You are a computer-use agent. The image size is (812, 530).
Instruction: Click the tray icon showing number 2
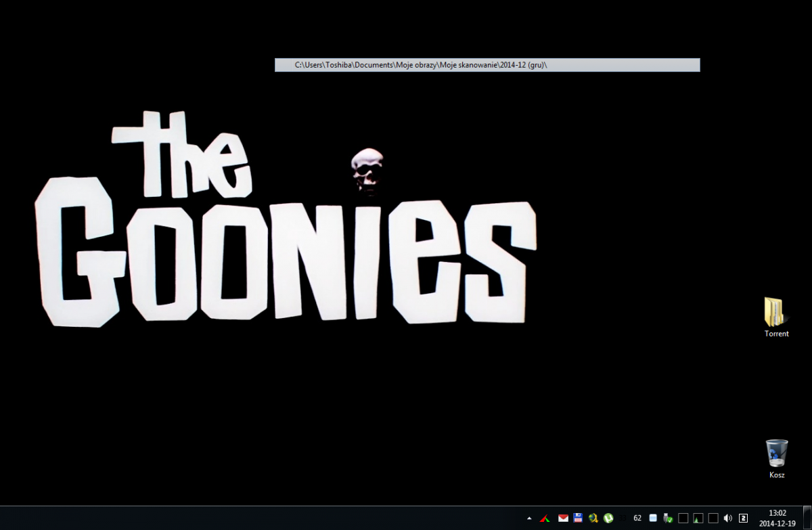[743, 518]
